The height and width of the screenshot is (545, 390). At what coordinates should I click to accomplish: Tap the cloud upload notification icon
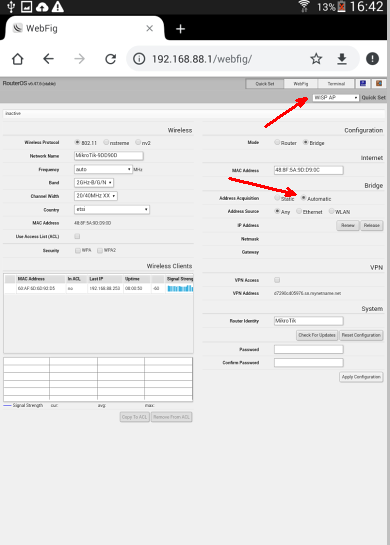click(42, 7)
